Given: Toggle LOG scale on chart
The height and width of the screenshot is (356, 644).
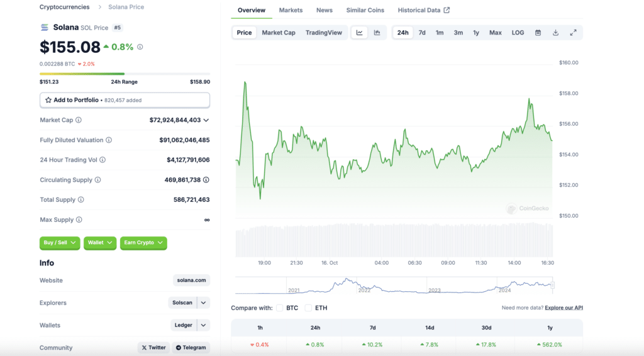Looking at the screenshot, I should [x=518, y=33].
